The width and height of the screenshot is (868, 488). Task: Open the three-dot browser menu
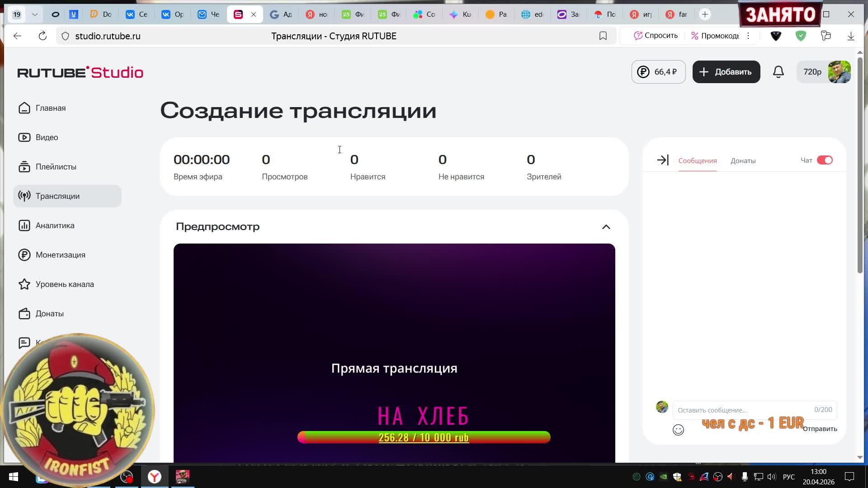[x=748, y=36]
